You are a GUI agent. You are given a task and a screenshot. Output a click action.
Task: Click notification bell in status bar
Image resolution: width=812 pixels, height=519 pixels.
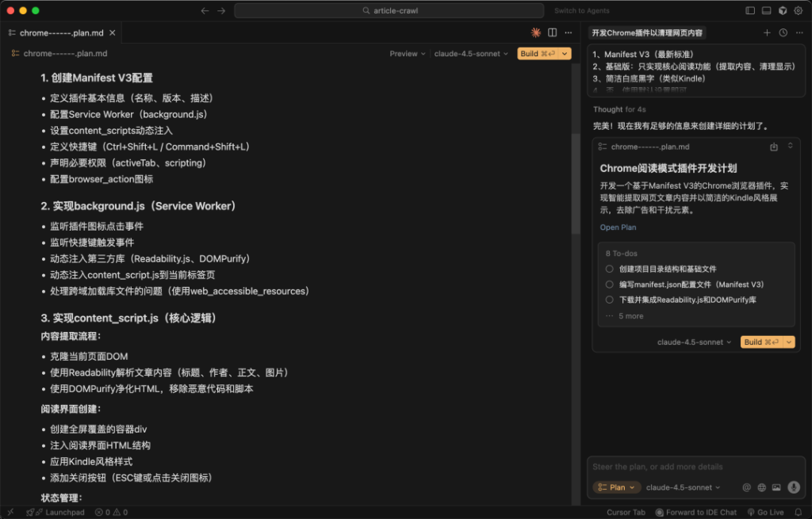799,512
